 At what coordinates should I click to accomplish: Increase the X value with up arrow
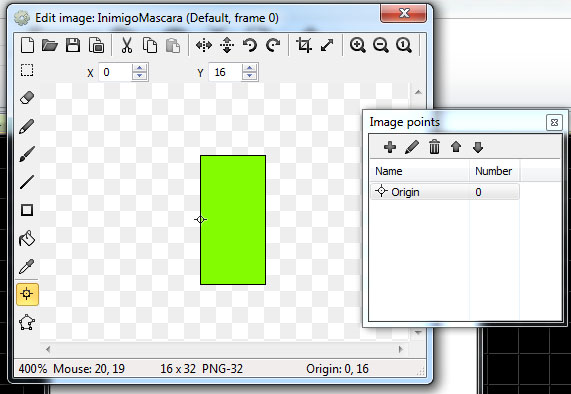(139, 68)
